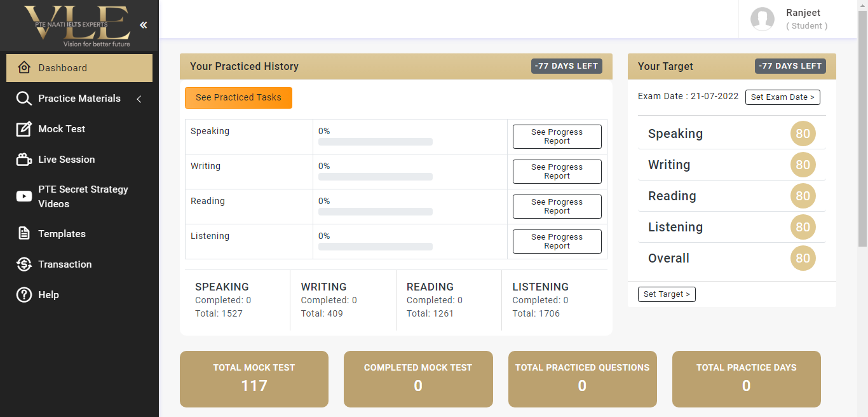
Task: Click the Set Target button
Action: coord(667,294)
